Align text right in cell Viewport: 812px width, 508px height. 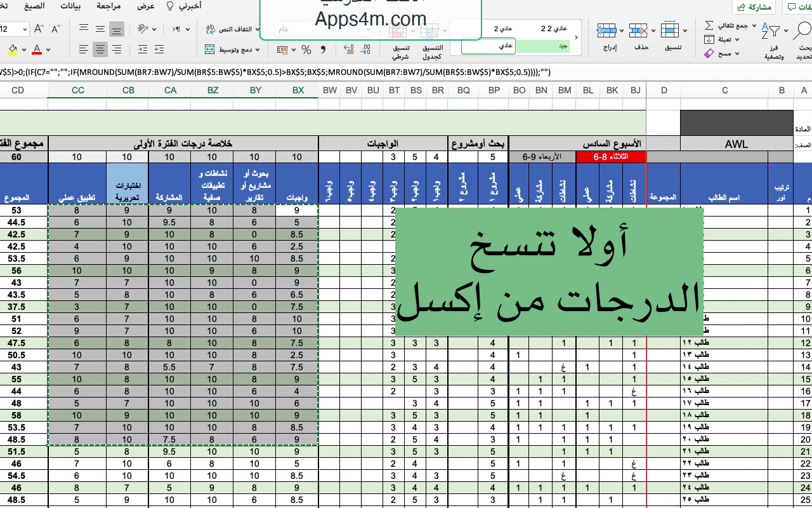117,49
